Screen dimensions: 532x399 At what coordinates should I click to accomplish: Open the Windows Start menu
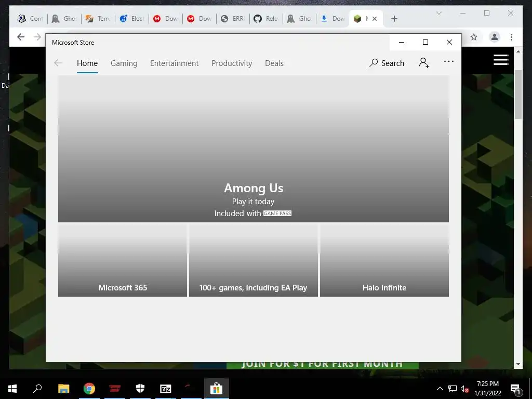click(x=12, y=389)
